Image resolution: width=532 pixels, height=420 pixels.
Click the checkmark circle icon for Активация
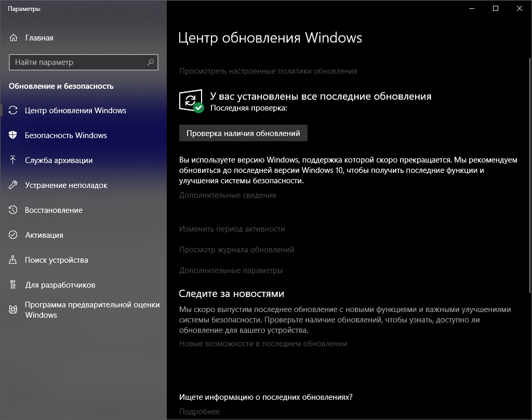13,235
